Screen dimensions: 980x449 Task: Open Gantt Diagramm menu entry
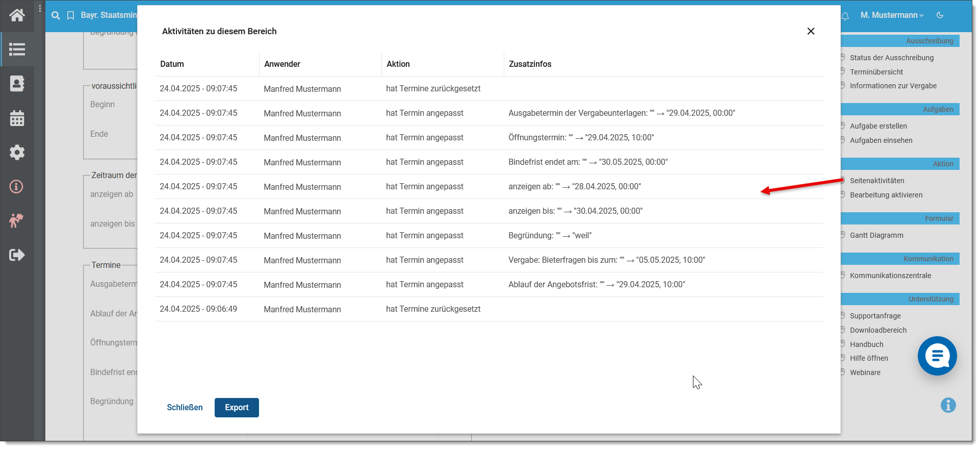tap(876, 235)
